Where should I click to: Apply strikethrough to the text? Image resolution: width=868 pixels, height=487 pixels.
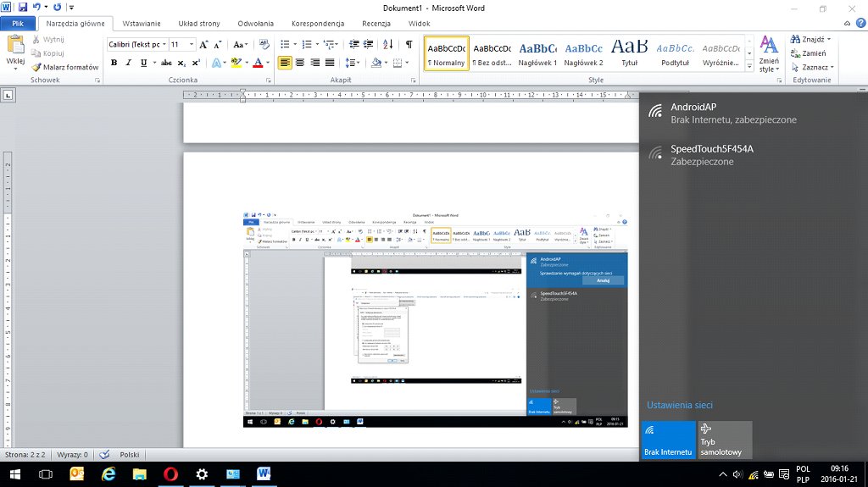click(x=166, y=63)
